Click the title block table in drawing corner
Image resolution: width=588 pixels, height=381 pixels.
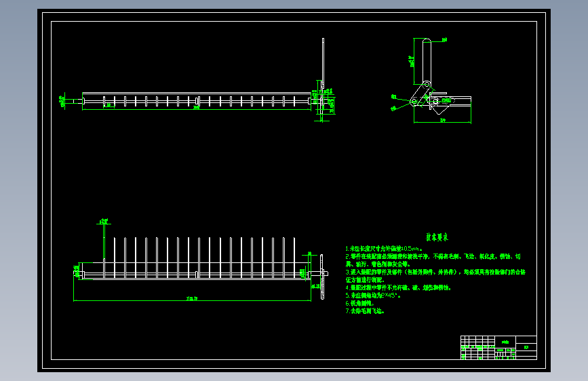click(498, 348)
